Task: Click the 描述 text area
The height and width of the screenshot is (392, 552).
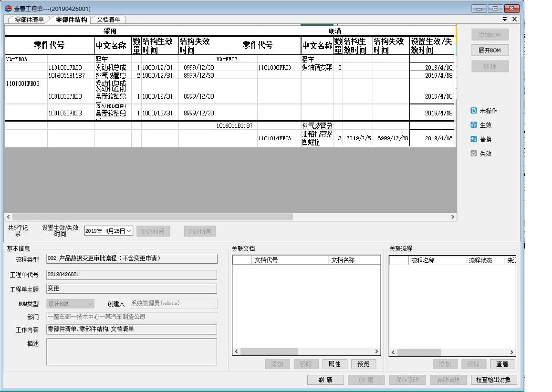Action: click(x=132, y=352)
